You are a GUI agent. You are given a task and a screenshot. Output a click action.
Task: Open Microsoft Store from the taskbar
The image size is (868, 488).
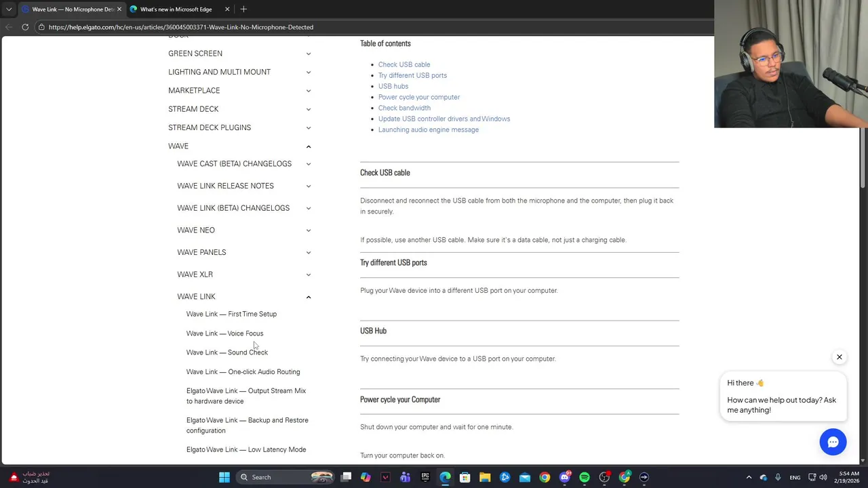[465, 477]
